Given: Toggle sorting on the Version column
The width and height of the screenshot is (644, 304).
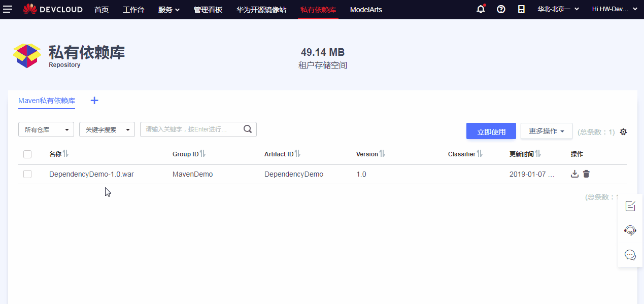Looking at the screenshot, I should click(382, 153).
